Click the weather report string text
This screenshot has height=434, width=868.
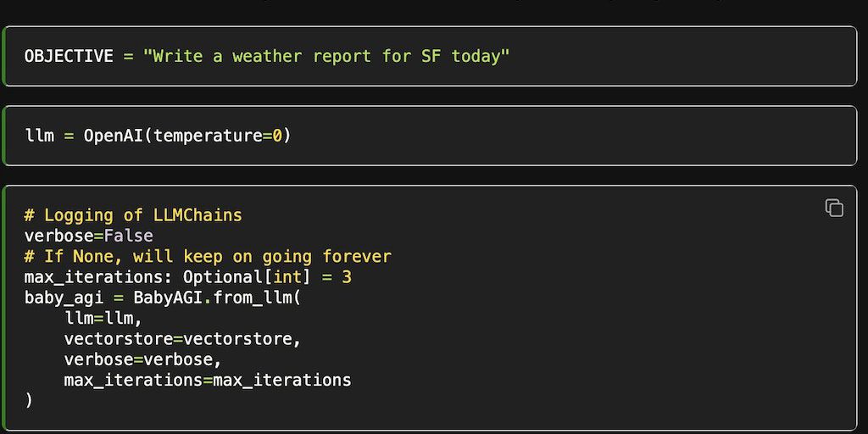(x=326, y=56)
